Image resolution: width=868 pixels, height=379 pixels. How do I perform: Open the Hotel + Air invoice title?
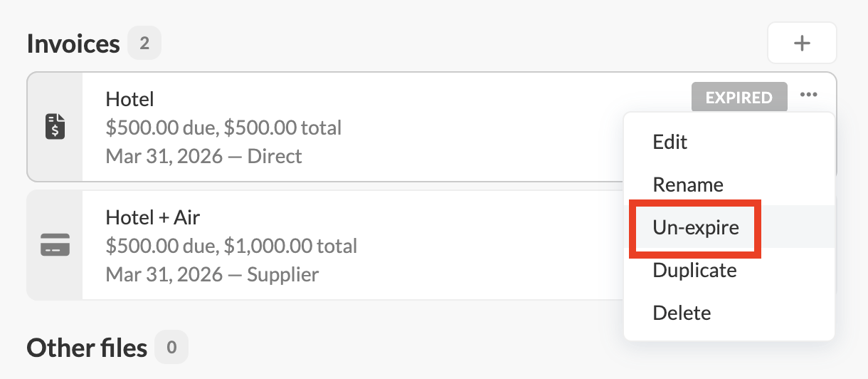pos(153,217)
